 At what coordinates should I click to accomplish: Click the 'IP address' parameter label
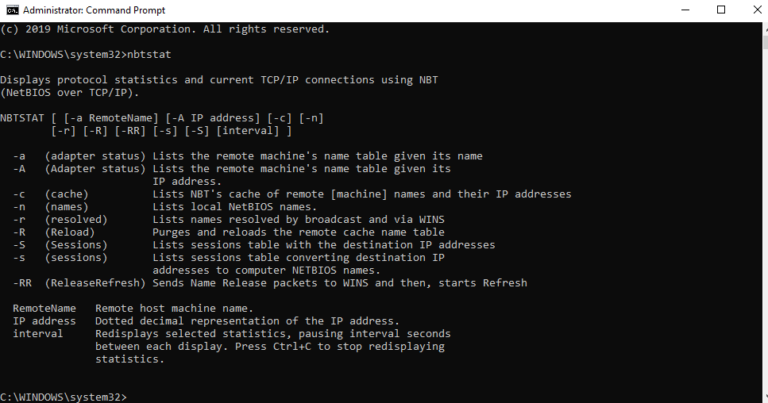point(44,321)
